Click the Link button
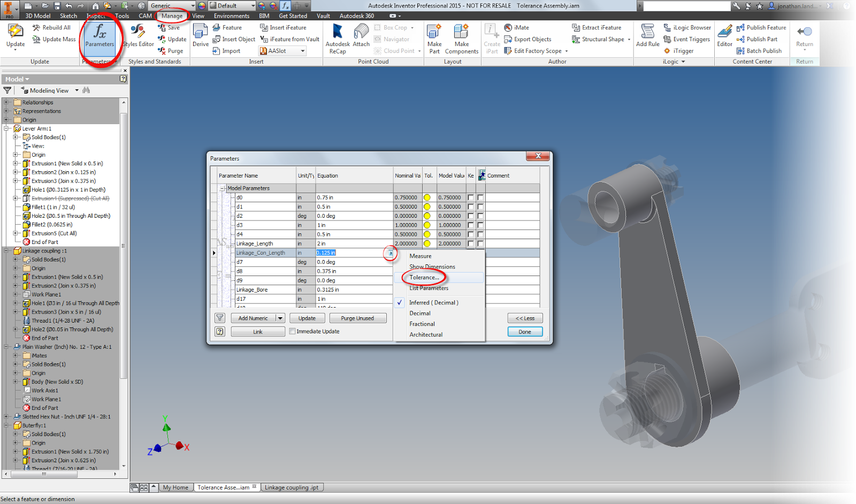Screen dimensions: 856x504 pos(258,332)
